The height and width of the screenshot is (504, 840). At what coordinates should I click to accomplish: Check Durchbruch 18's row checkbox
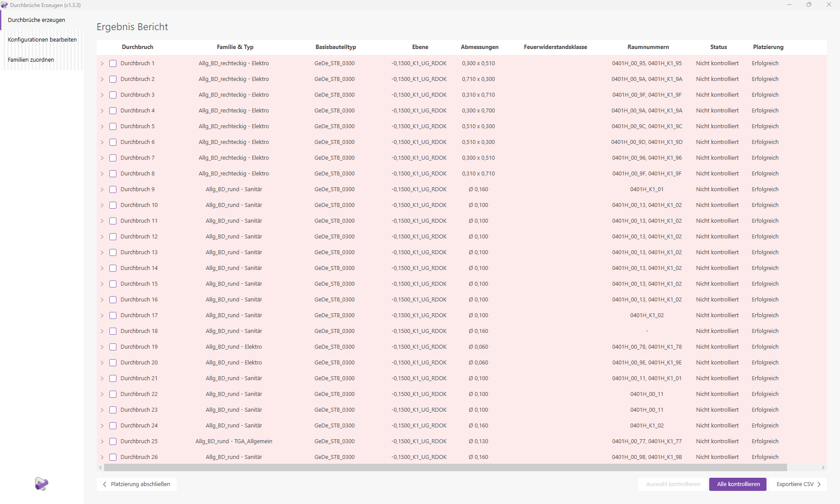113,331
